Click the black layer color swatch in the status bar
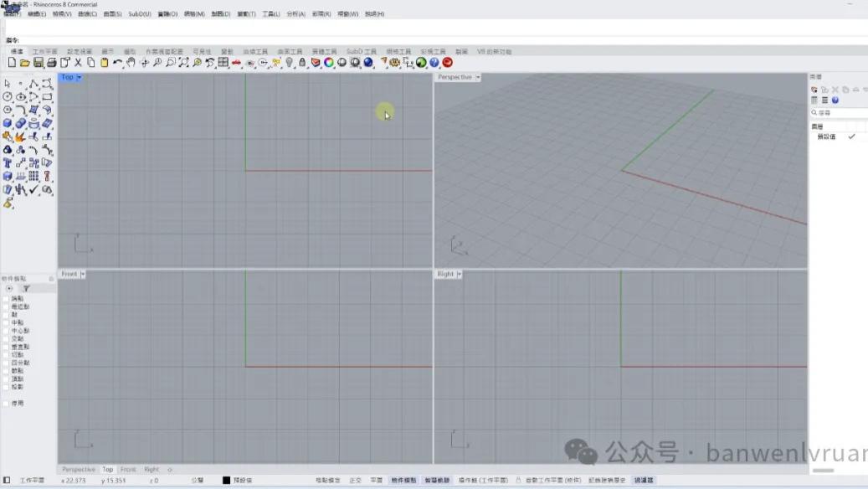Image resolution: width=868 pixels, height=489 pixels. click(224, 480)
